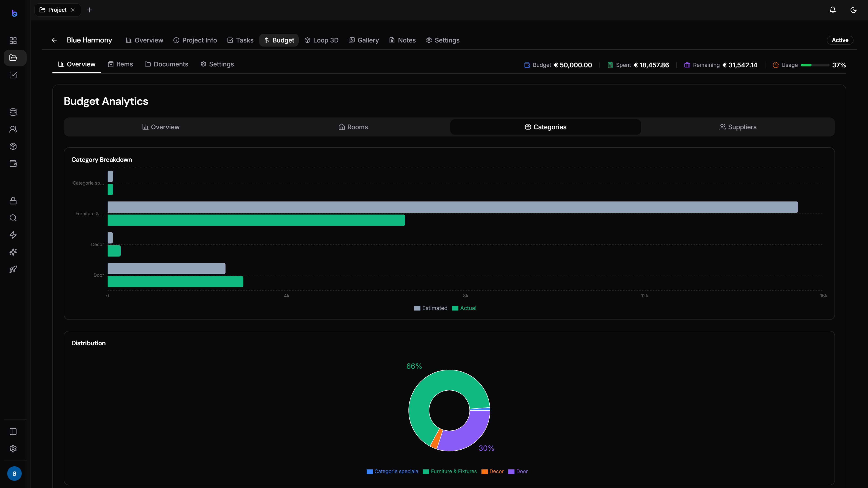868x488 pixels.
Task: Open the projects folder icon in sidebar
Action: (13, 58)
